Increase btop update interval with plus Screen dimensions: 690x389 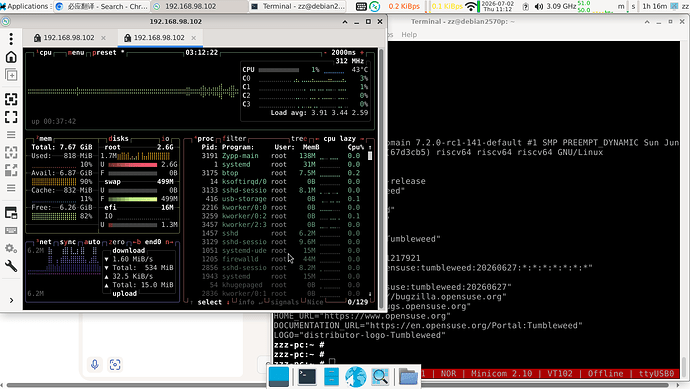362,52
